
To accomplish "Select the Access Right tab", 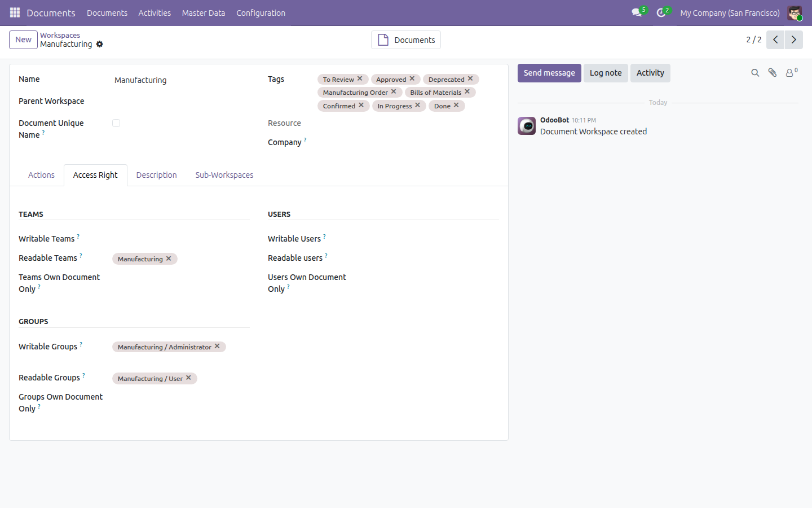I will pyautogui.click(x=95, y=175).
